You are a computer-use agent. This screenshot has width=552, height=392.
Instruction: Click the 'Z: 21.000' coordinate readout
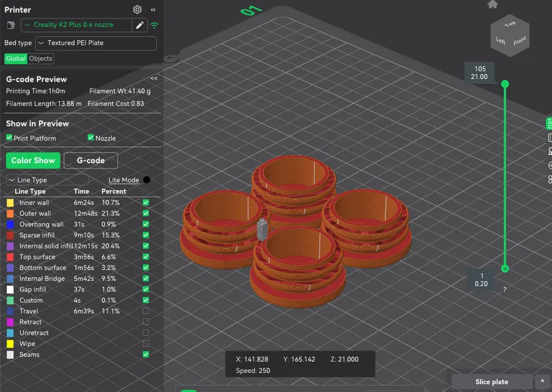coord(344,359)
